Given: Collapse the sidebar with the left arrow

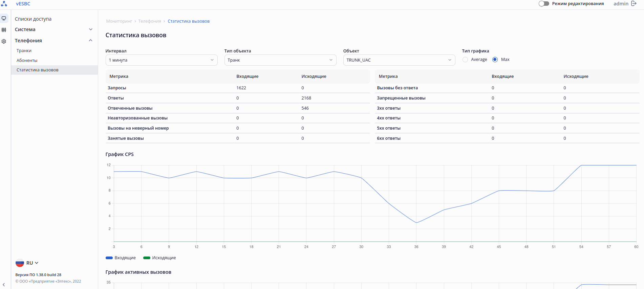Looking at the screenshot, I should (x=4, y=285).
